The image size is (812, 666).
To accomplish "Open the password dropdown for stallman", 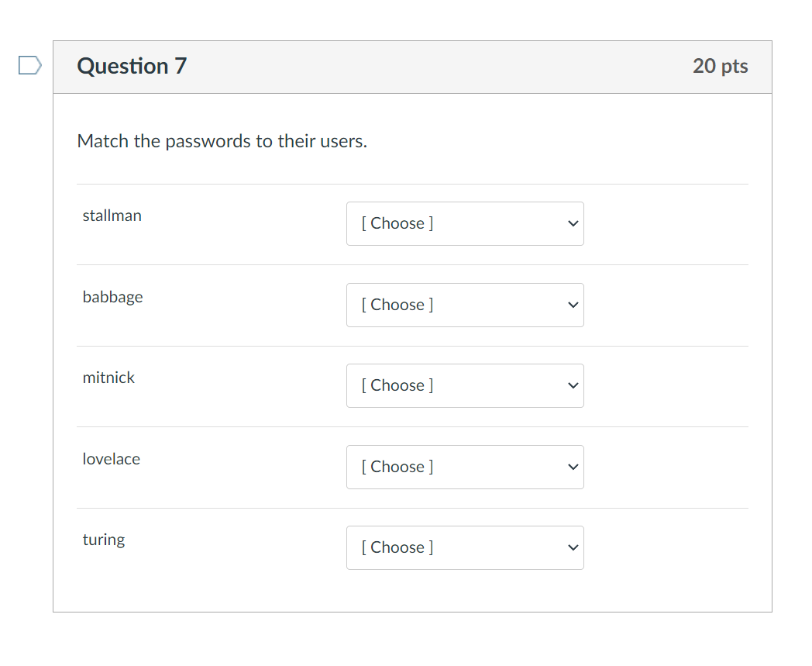I will (465, 223).
